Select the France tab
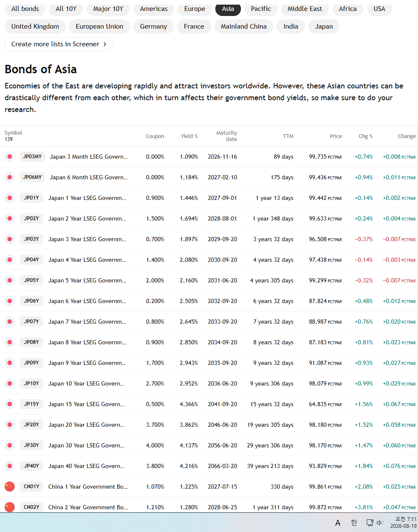The image size is (418, 532). tap(194, 27)
